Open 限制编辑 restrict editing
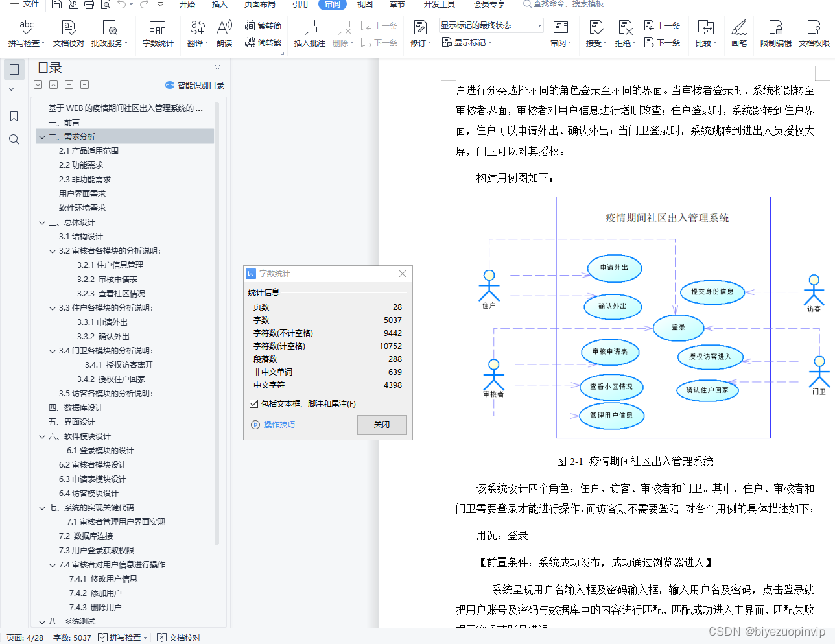 [775, 34]
